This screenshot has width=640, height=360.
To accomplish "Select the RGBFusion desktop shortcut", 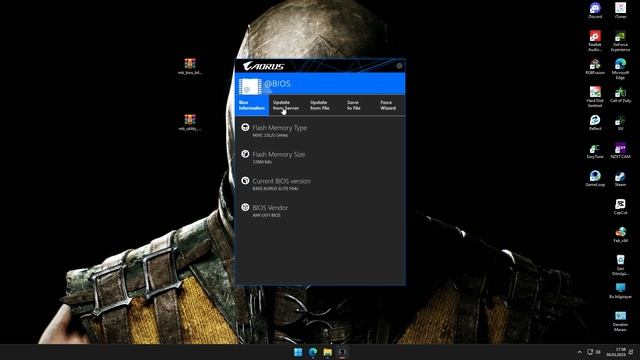I will 595,67.
